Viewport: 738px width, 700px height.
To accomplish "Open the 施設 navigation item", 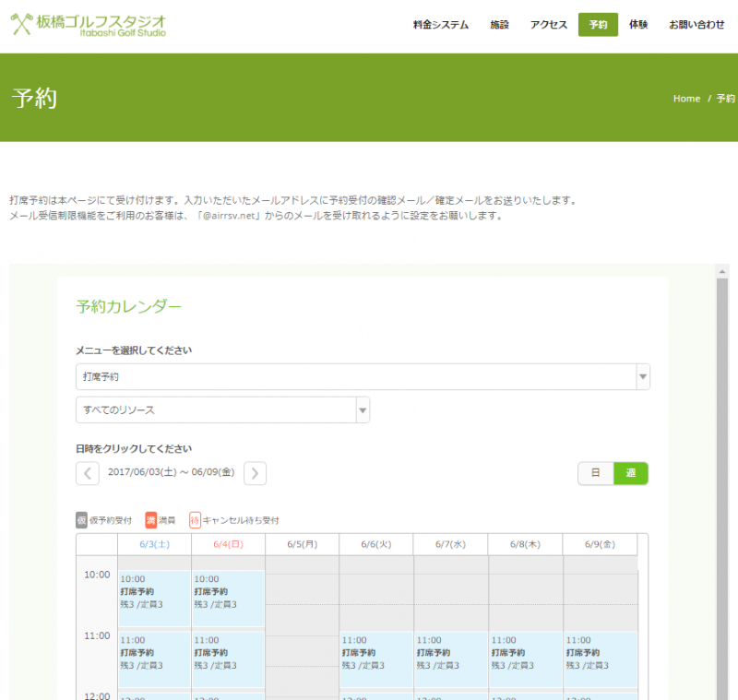I will 499,25.
